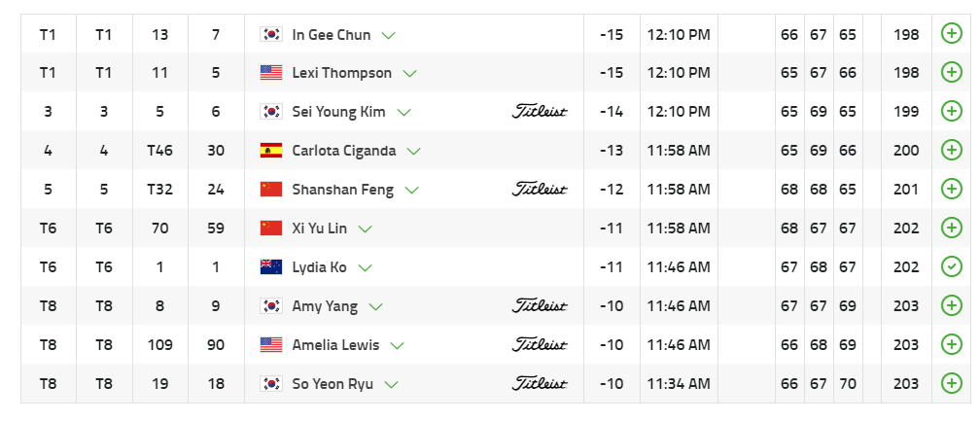Expand Lexi Thompson's scorecard chevron

tap(410, 74)
